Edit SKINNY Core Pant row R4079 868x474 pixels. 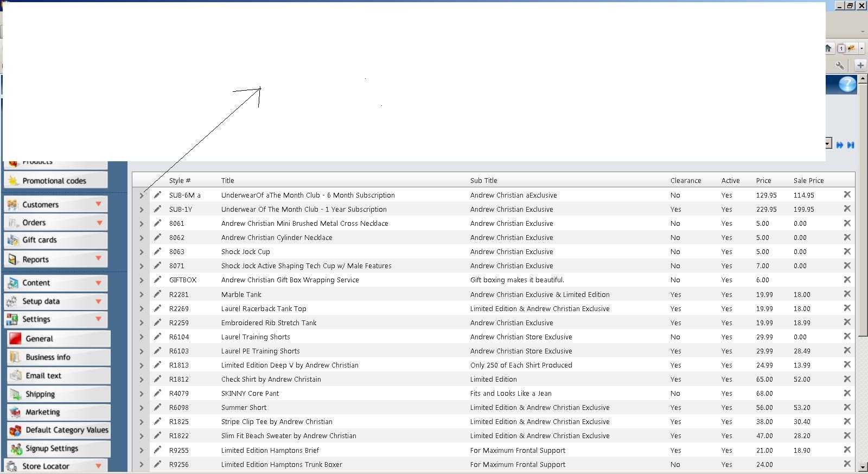(x=157, y=393)
